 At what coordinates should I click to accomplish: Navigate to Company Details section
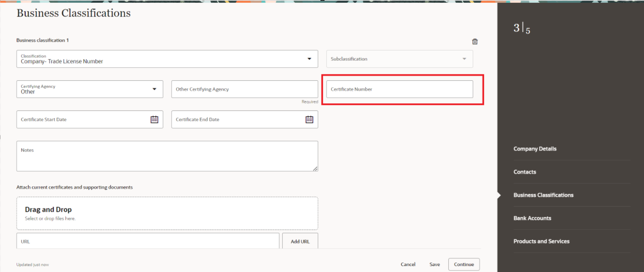tap(534, 148)
